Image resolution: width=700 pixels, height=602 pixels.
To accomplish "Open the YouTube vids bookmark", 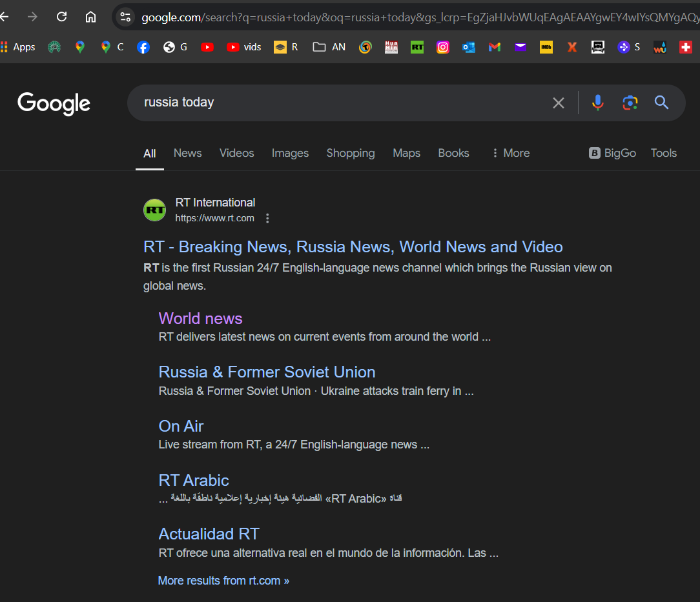I will pos(243,47).
